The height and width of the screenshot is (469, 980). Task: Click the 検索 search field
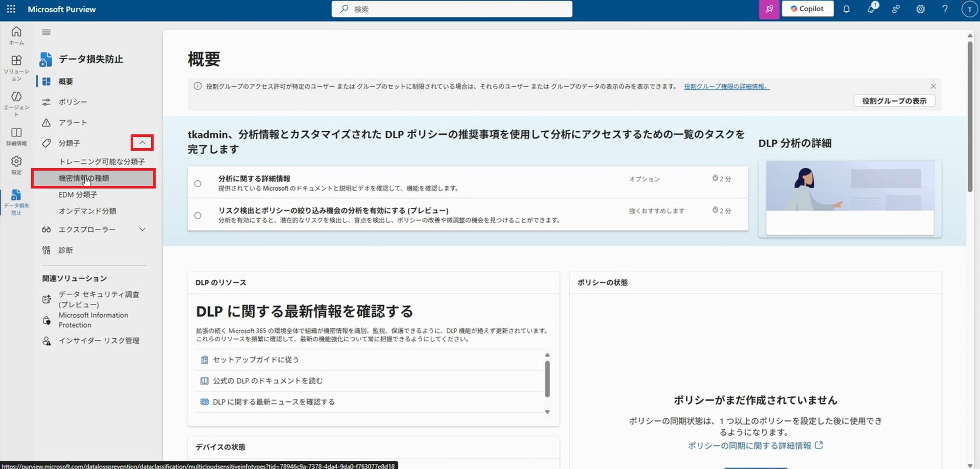[452, 9]
